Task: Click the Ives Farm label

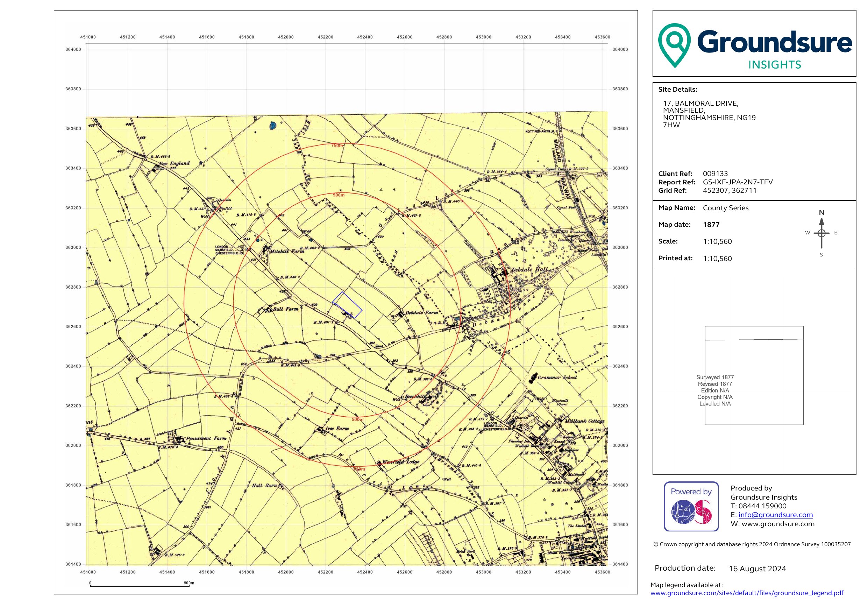Action: pos(337,429)
